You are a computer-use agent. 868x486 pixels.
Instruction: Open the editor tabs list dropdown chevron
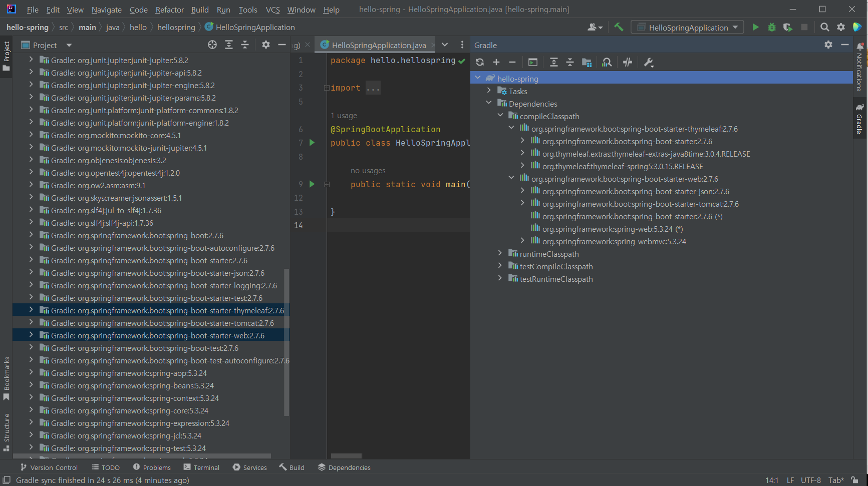click(x=445, y=45)
